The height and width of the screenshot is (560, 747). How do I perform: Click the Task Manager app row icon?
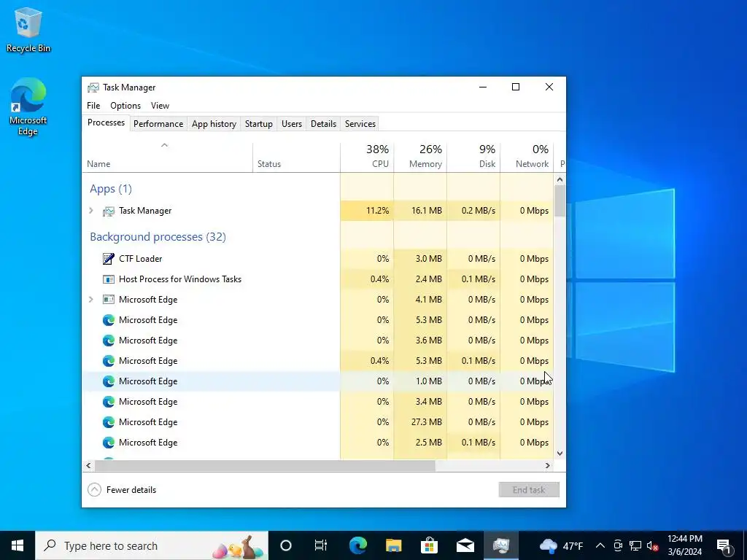[109, 211]
